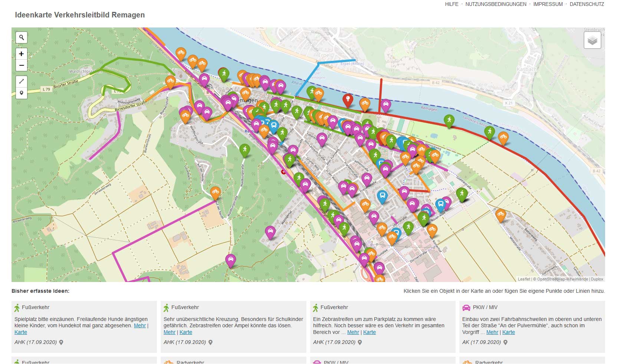Click the green pedestrian marker on Goethestraße
This screenshot has width=617, height=364.
462,194
